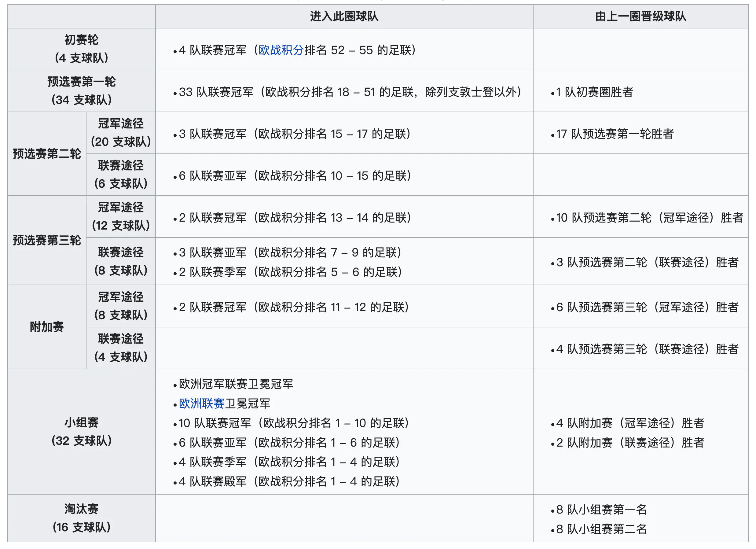Click 联赛途径 (4 支球队) cell
756x549 pixels.
tap(121, 348)
